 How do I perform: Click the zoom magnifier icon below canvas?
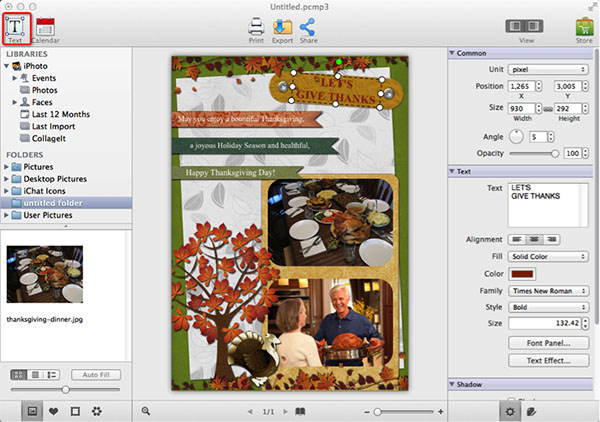147,411
